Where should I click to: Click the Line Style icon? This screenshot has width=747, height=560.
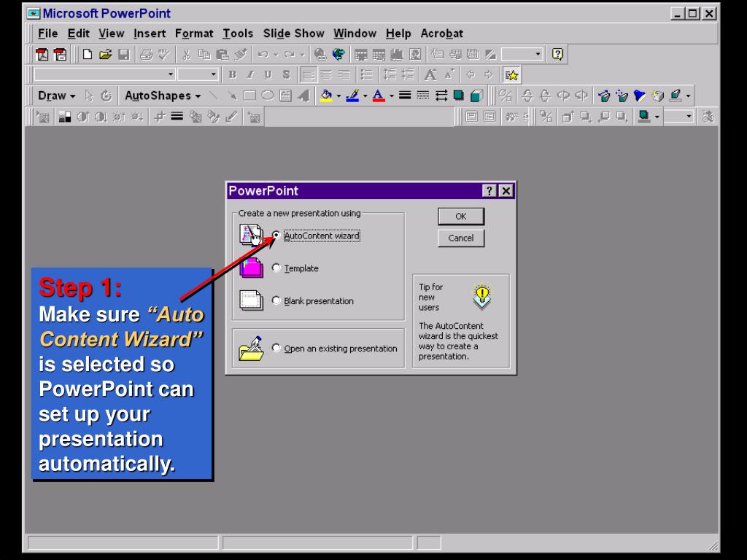point(405,96)
